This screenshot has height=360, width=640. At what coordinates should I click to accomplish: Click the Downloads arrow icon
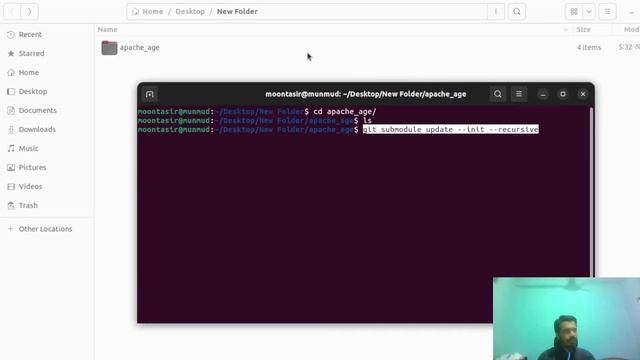coord(11,129)
